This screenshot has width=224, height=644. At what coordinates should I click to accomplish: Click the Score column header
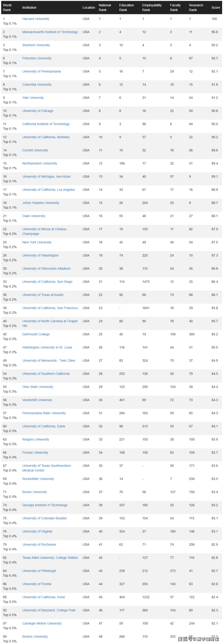216,8
